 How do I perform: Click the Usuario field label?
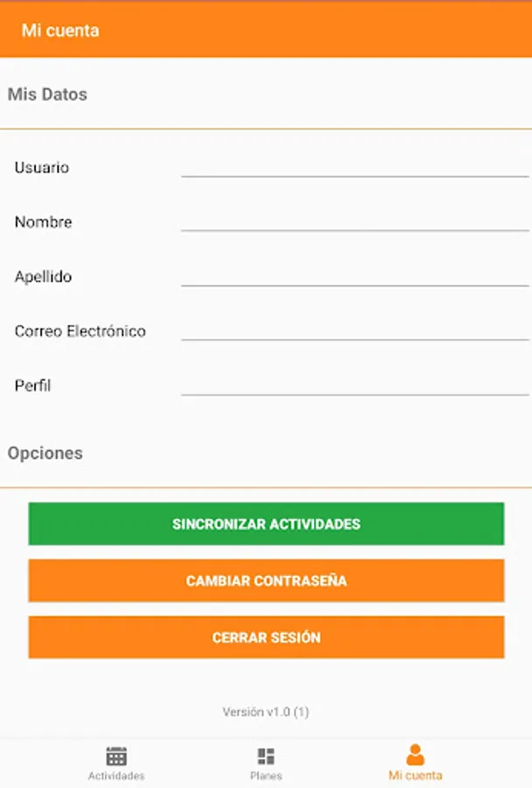(x=41, y=167)
